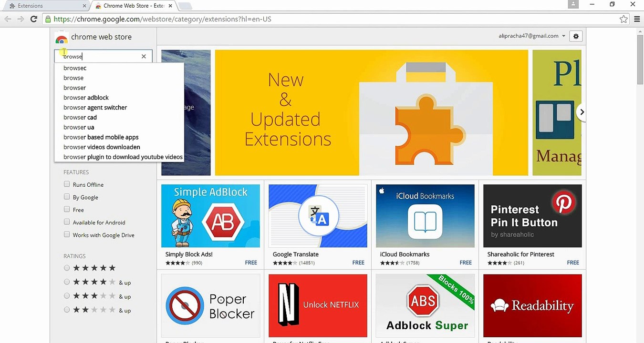Advance the banner carousel with right arrow

coord(582,112)
